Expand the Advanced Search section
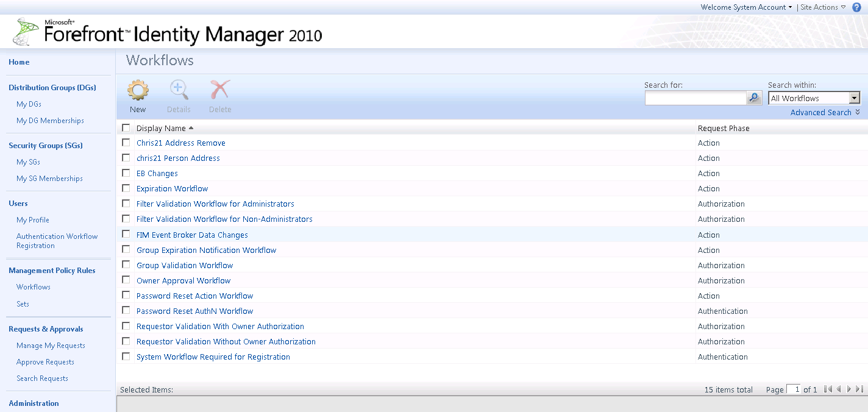Viewport: 868px width, 412px height. tap(825, 113)
